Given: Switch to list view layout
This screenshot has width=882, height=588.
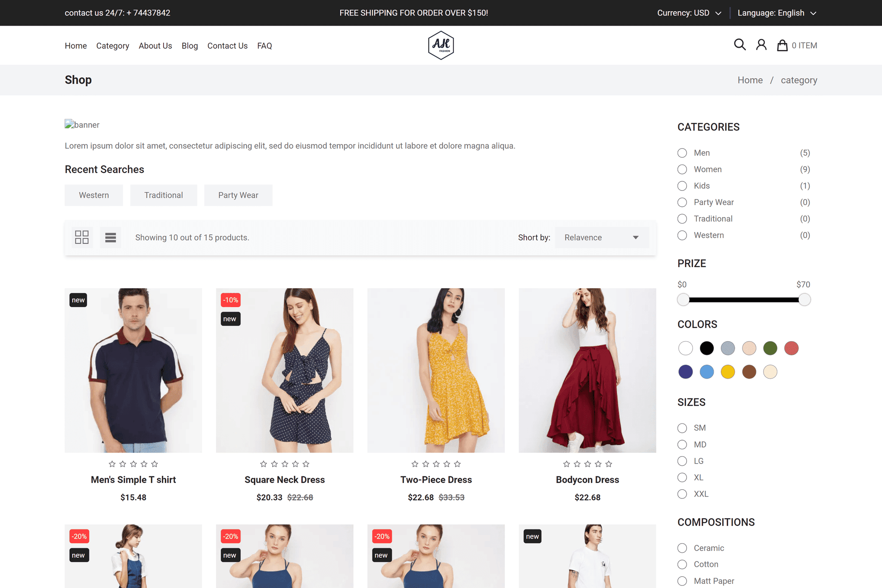Looking at the screenshot, I should click(111, 237).
